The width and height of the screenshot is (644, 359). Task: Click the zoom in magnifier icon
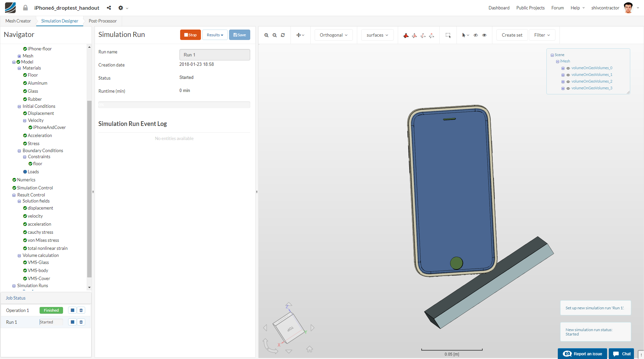[x=266, y=35]
